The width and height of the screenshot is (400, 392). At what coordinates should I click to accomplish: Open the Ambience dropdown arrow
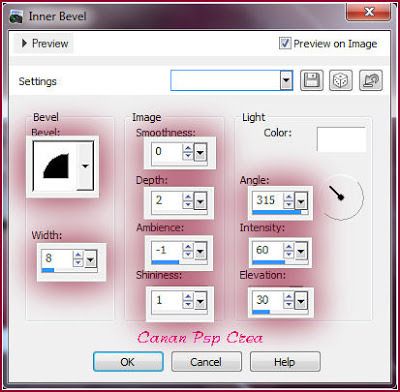click(200, 251)
